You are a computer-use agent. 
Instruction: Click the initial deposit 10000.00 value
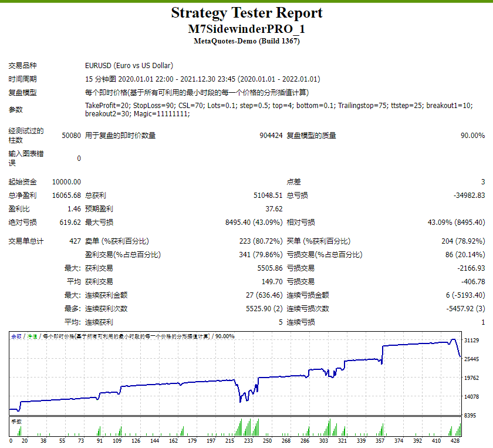[x=66, y=182]
